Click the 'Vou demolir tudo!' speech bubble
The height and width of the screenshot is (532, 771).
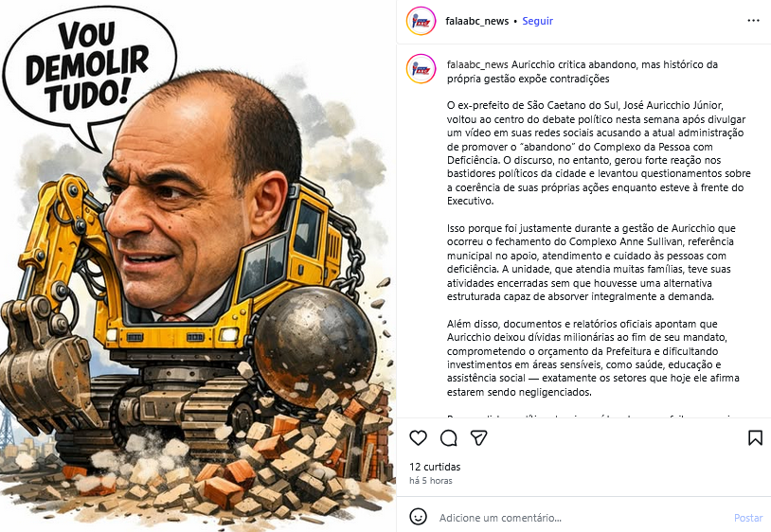(x=89, y=66)
